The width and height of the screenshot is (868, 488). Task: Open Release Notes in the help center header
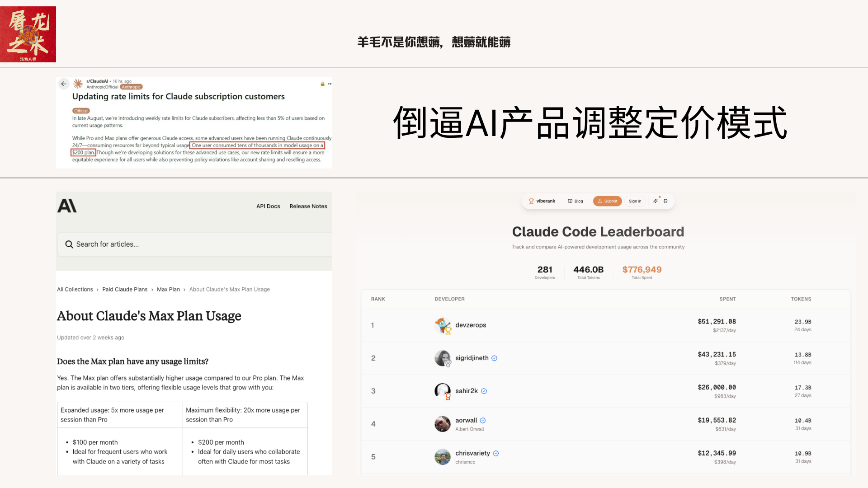point(308,206)
